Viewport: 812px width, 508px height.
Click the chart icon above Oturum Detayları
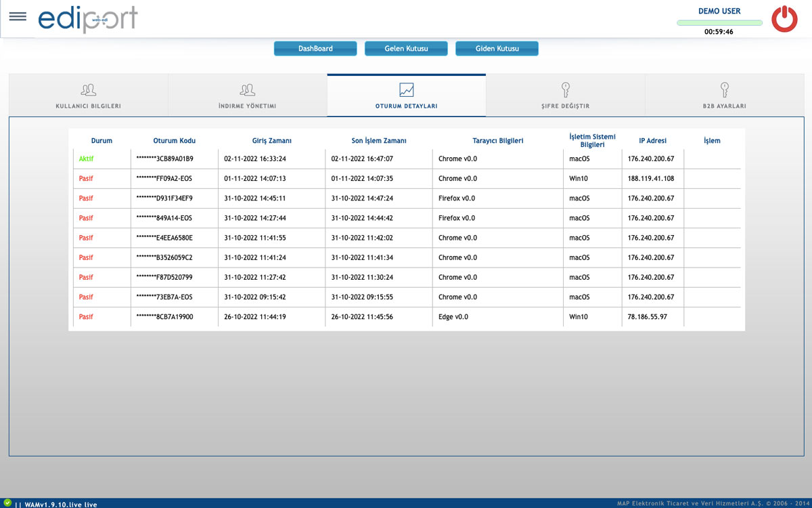[406, 89]
